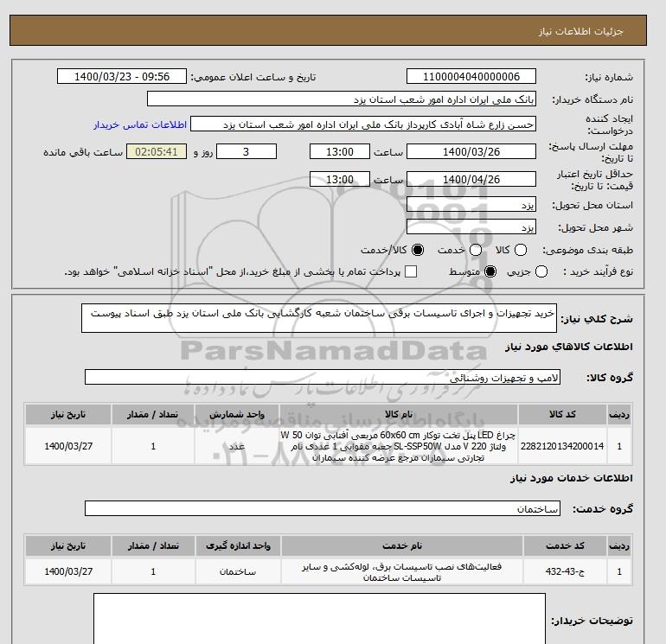This screenshot has width=666, height=644.
Task: Click the general need description text box
Action: tap(319, 318)
